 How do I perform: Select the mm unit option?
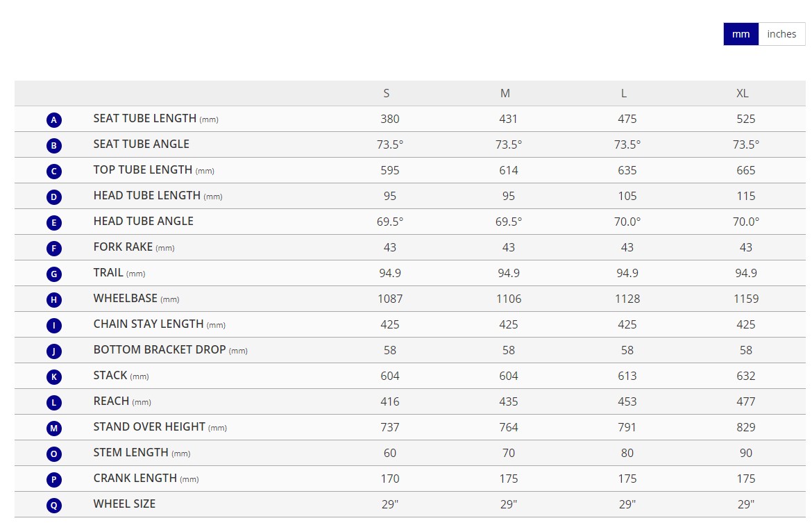[x=741, y=34]
